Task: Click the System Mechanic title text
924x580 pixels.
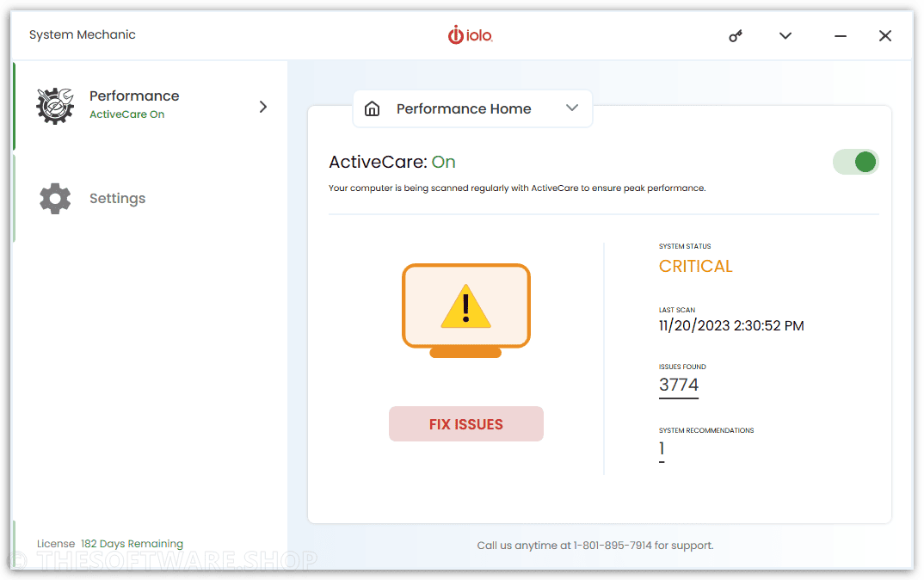Action: pyautogui.click(x=83, y=34)
